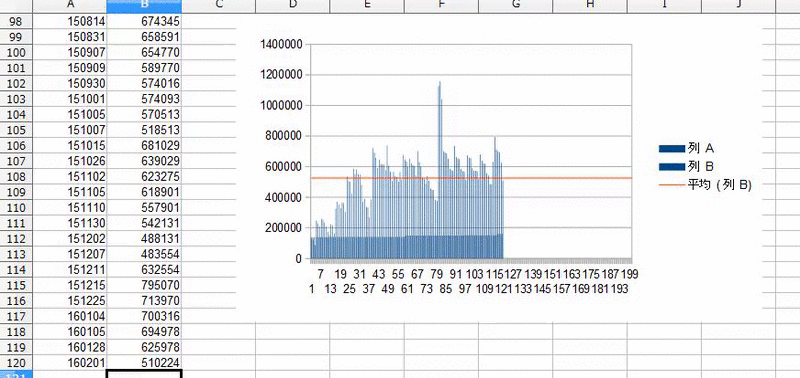This screenshot has height=378, width=800.
Task: Select column G header
Action: point(515,6)
